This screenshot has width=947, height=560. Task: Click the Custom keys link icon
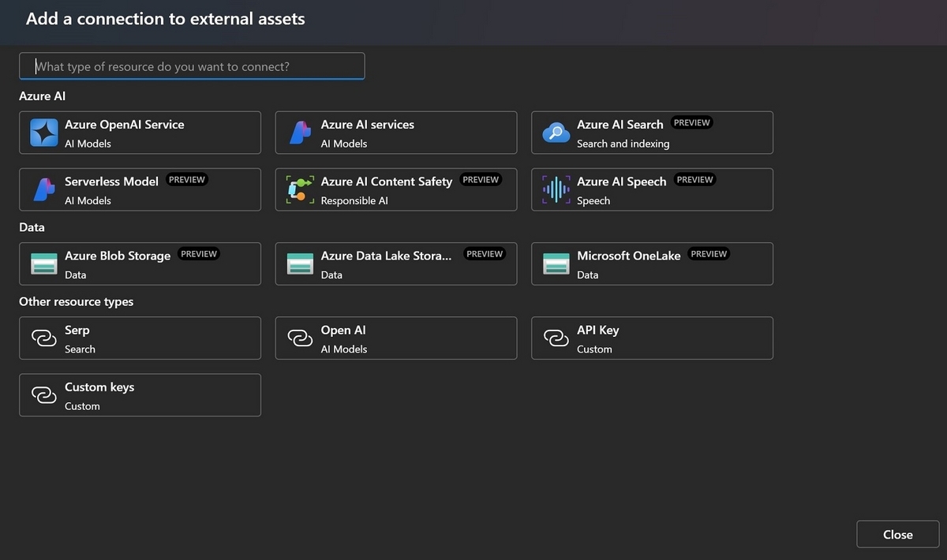[x=44, y=395]
